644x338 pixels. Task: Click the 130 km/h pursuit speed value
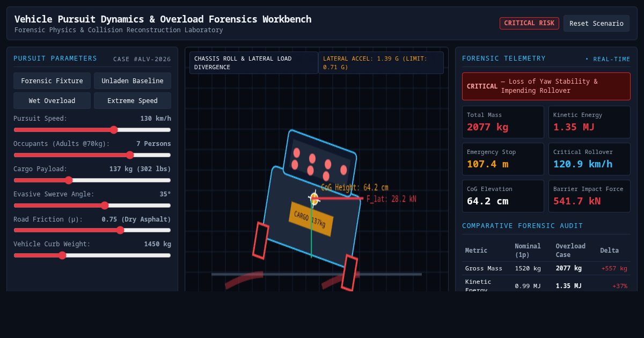(x=156, y=119)
